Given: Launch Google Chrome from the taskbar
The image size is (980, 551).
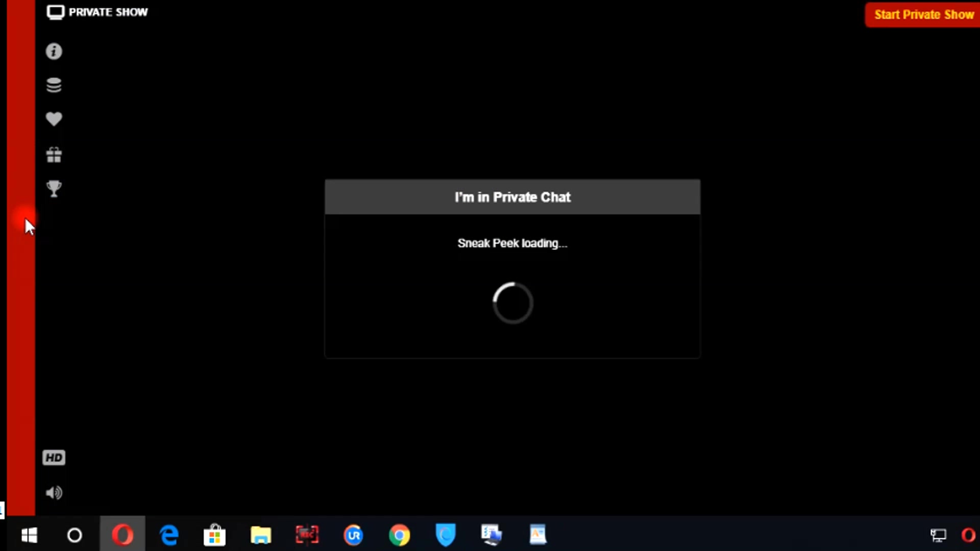Looking at the screenshot, I should click(x=399, y=535).
